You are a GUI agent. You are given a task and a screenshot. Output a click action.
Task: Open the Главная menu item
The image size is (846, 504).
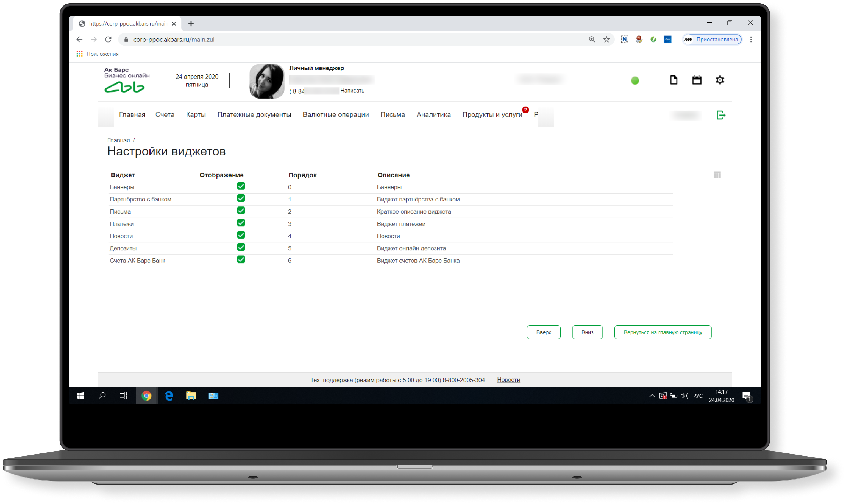tap(132, 115)
